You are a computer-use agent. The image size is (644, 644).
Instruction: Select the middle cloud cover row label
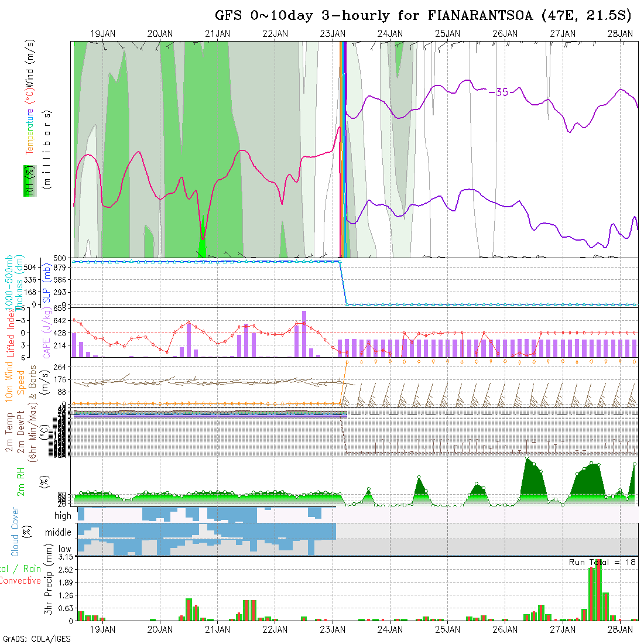pyautogui.click(x=59, y=533)
